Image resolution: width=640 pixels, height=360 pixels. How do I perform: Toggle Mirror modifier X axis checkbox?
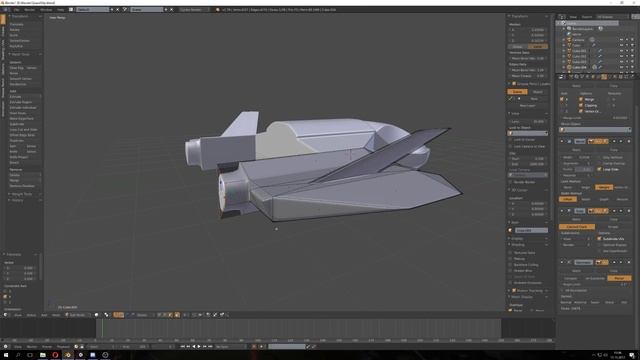562,99
